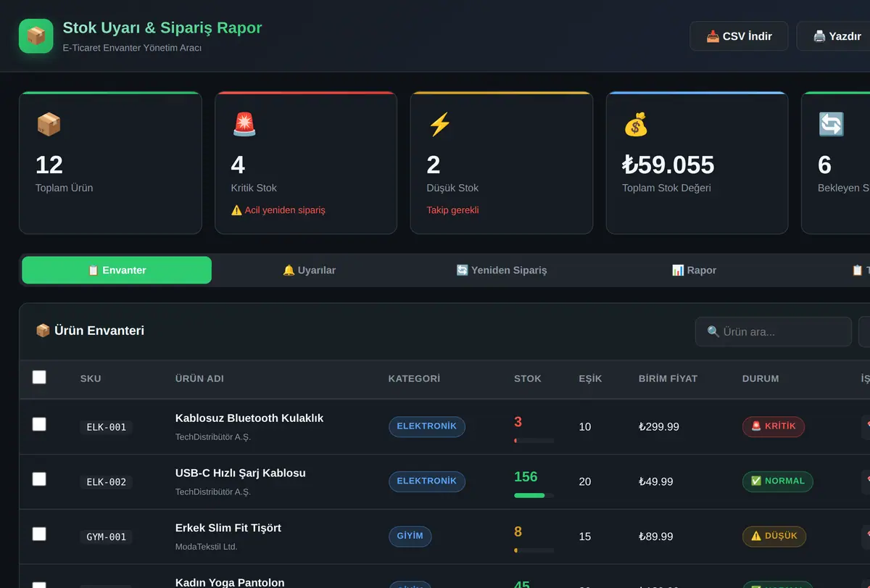The width and height of the screenshot is (870, 588).
Task: Click the KRİTİK status badge
Action: (x=774, y=426)
